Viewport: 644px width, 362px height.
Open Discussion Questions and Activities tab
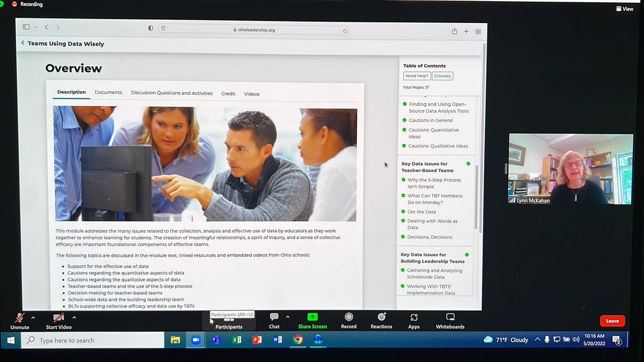tap(172, 93)
